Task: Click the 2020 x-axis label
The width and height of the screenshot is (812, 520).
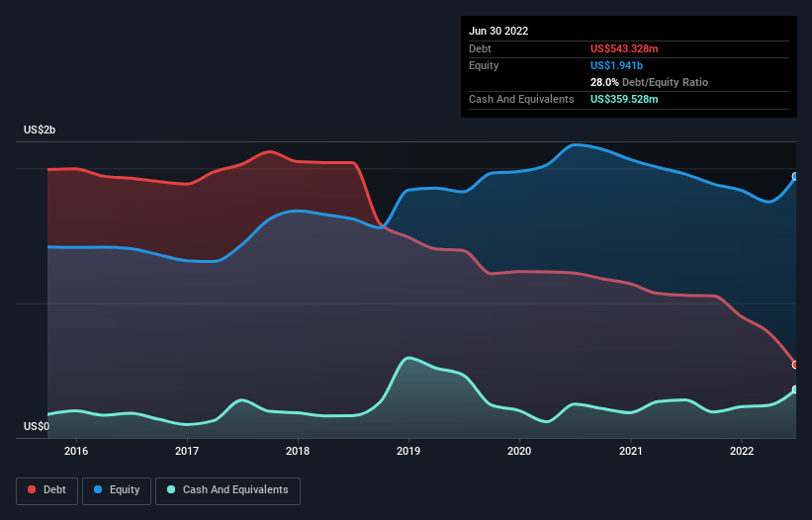Action: click(x=519, y=451)
